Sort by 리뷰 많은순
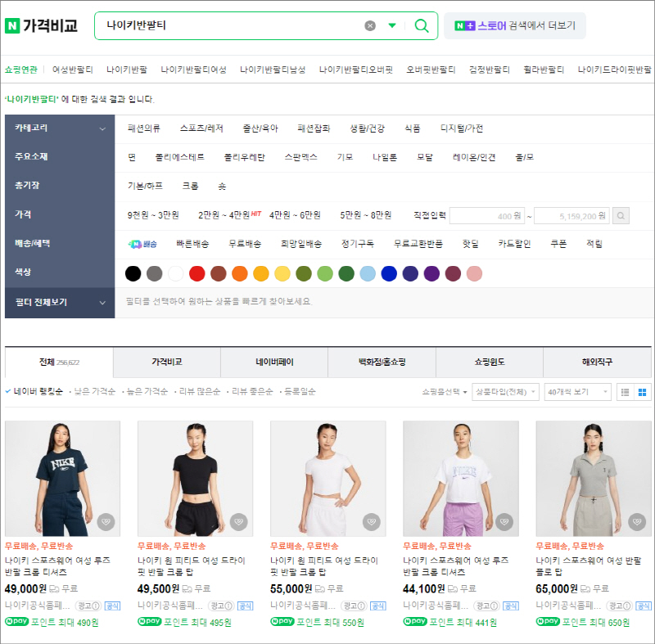The image size is (655, 644). [200, 391]
